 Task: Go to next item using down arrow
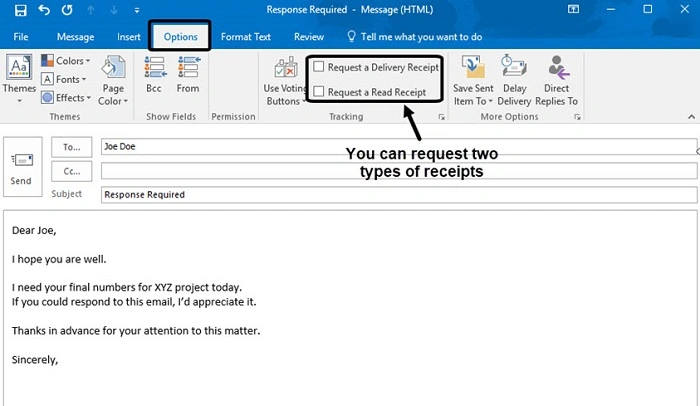click(114, 10)
